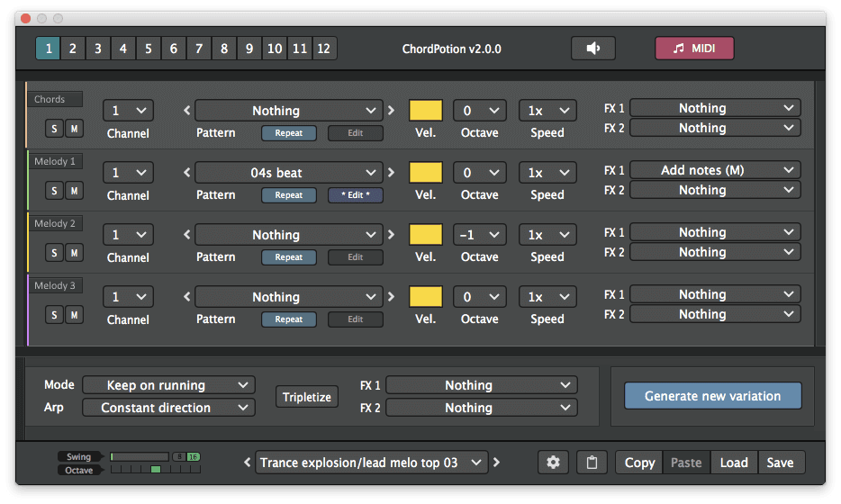Click the Melody 3 velocity swatch
The width and height of the screenshot is (841, 504).
[x=426, y=296]
